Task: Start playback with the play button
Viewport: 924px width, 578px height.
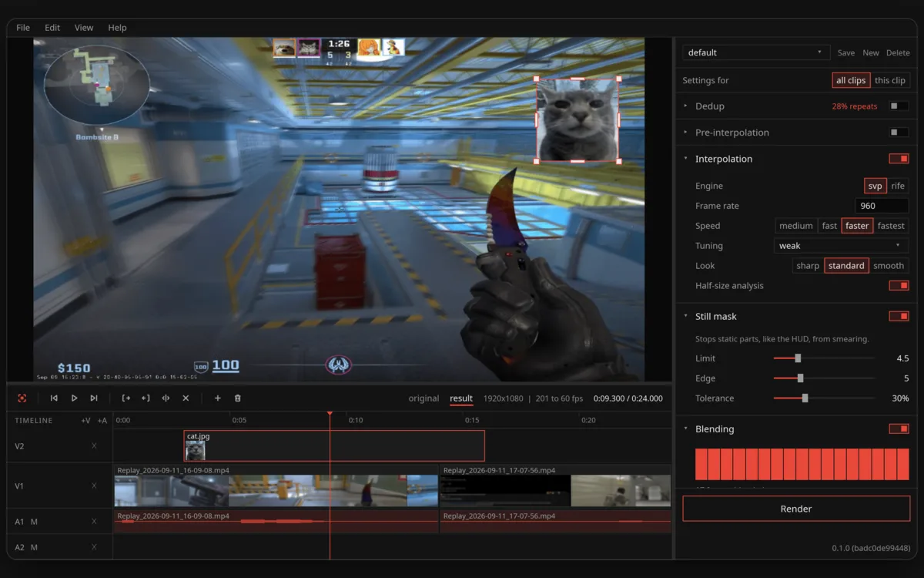Action: tap(74, 398)
